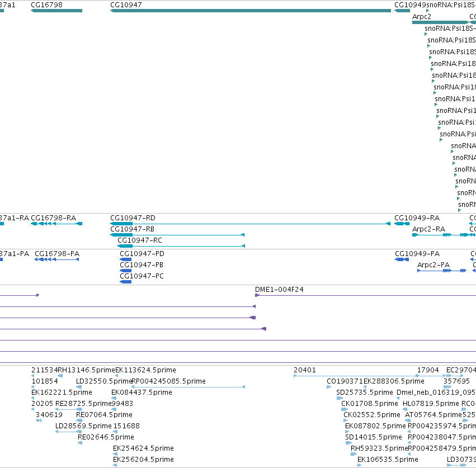
Task: Select the SD25735.5prime EST
Action: tap(340, 398)
